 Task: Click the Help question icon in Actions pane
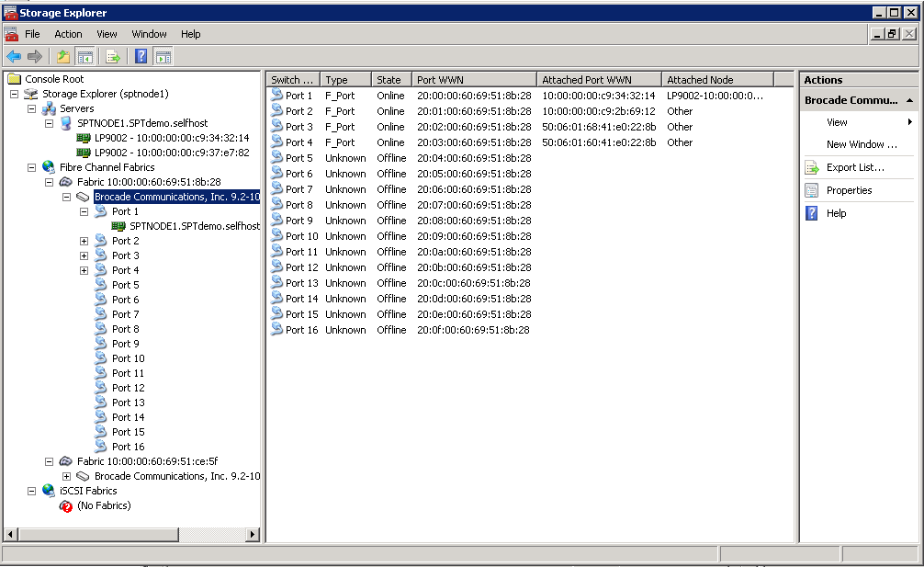tap(812, 213)
